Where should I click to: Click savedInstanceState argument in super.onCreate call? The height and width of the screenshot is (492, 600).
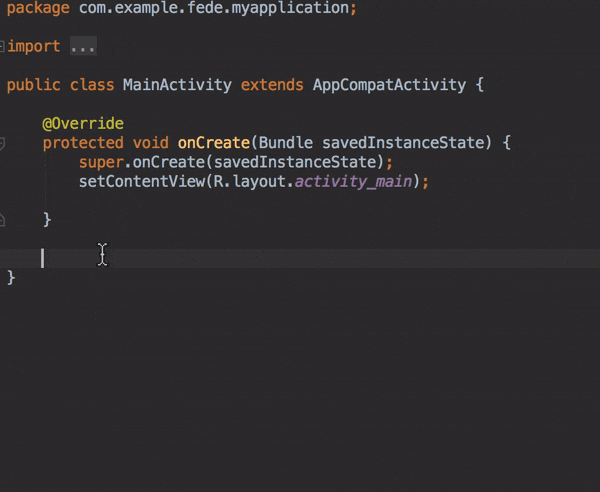[x=295, y=162]
